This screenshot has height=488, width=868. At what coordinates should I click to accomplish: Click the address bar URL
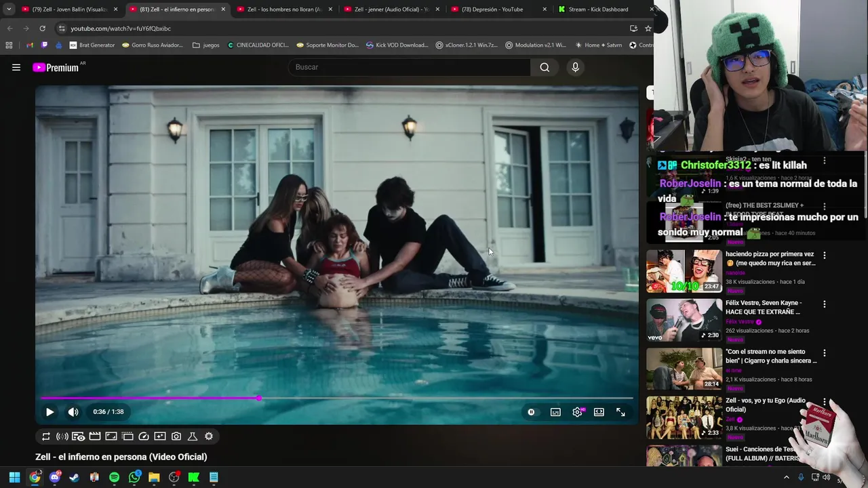click(121, 28)
